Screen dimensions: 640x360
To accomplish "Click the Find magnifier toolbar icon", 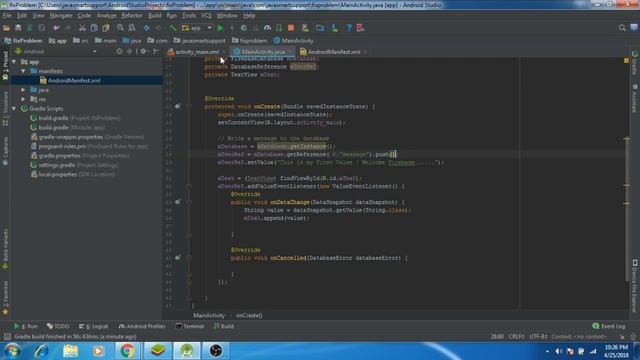I will 120,28.
